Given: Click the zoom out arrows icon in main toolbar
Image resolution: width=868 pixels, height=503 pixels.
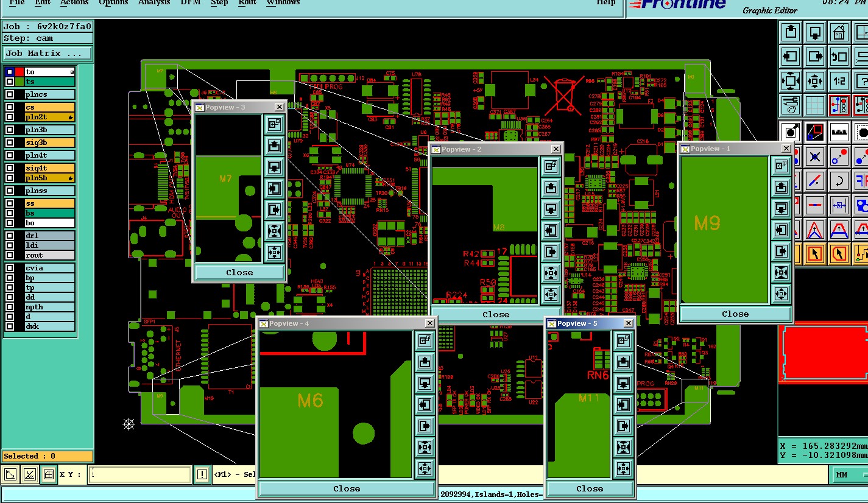Looking at the screenshot, I should pos(815,81).
